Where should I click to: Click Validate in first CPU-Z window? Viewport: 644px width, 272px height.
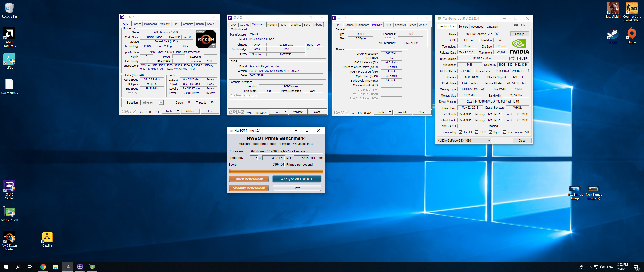point(190,111)
